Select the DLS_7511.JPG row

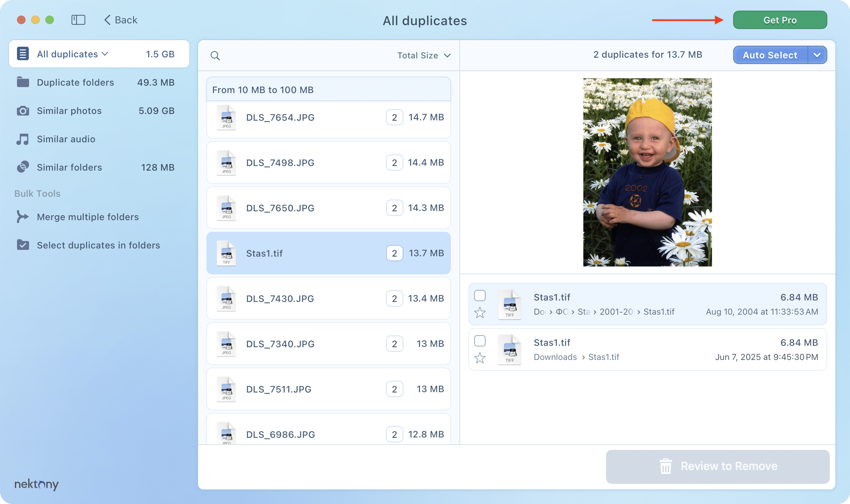point(328,389)
